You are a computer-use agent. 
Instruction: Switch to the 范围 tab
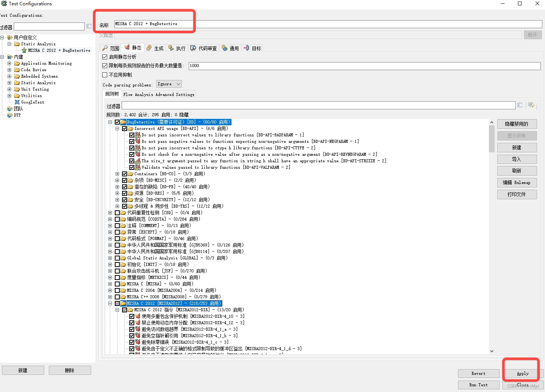click(111, 48)
